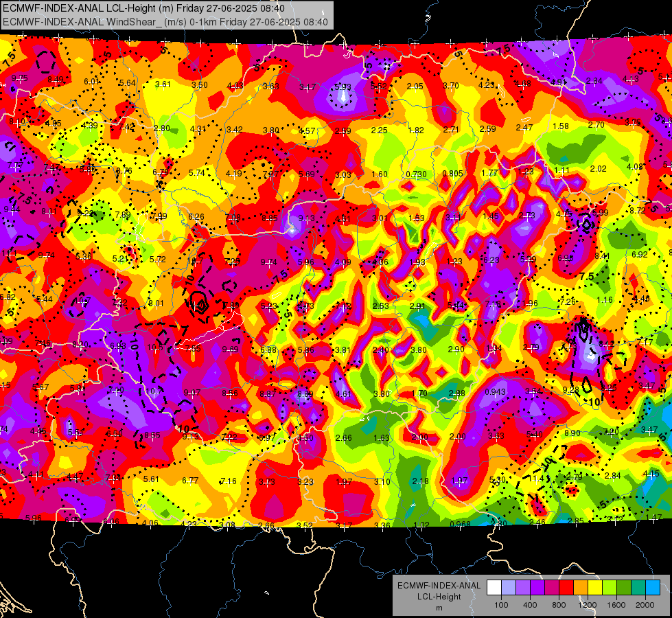Select the red legend swatch
This screenshot has width=672, height=618.
pos(566,588)
